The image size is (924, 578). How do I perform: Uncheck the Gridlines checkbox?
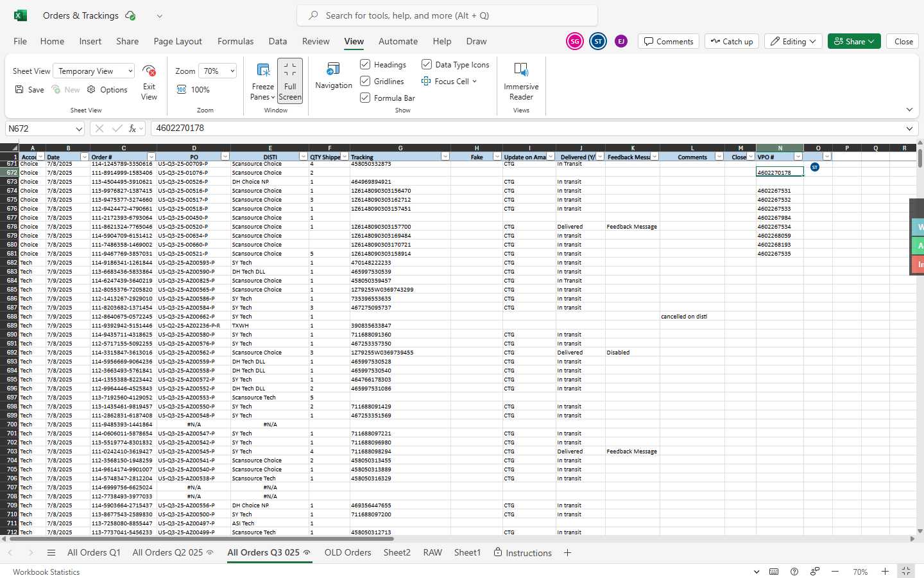pos(365,81)
